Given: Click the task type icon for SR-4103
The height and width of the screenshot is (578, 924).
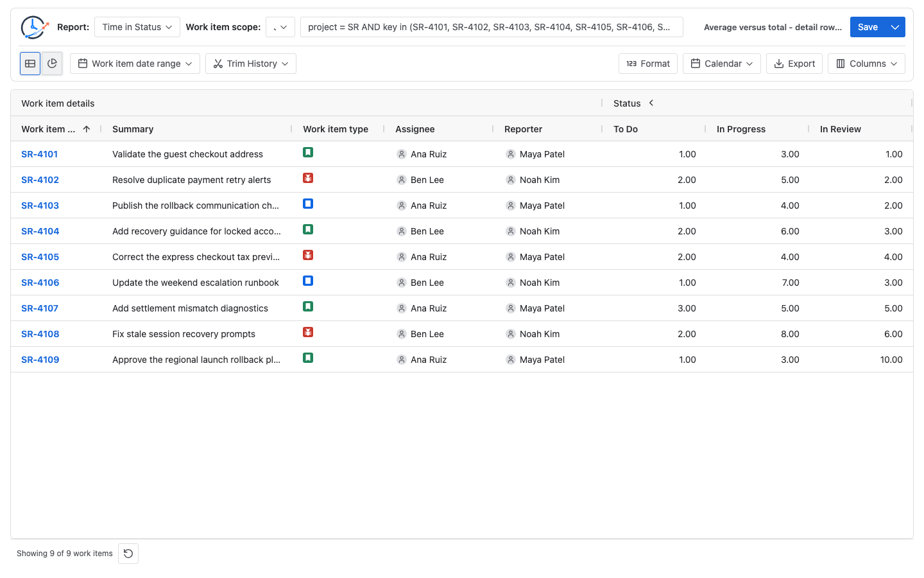Looking at the screenshot, I should coord(308,204).
